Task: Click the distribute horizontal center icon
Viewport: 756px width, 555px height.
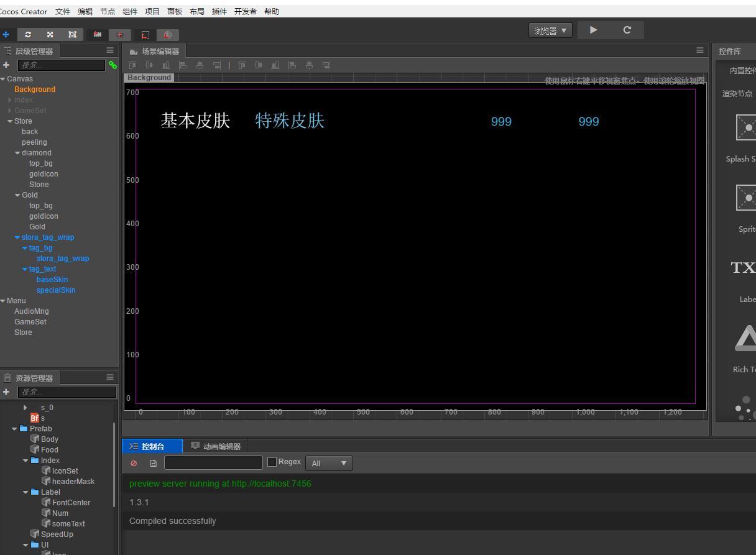Action: pos(309,65)
